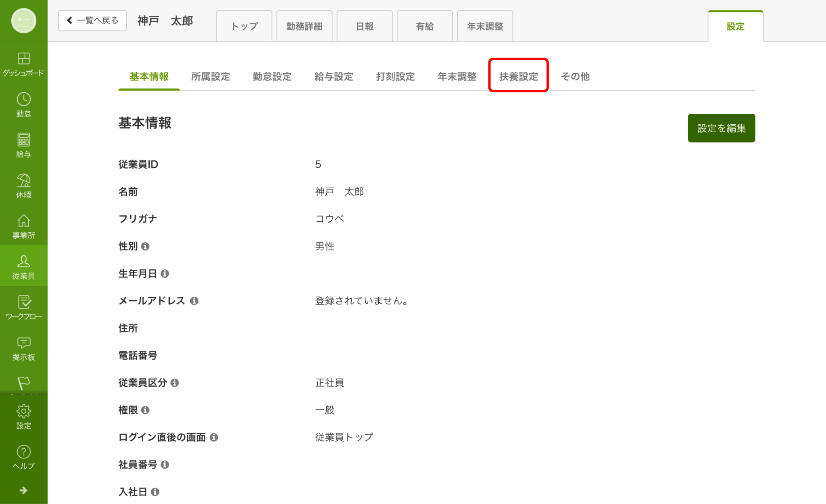826x504 pixels.
Task: Click info icon next to メールアドレス
Action: point(194,301)
